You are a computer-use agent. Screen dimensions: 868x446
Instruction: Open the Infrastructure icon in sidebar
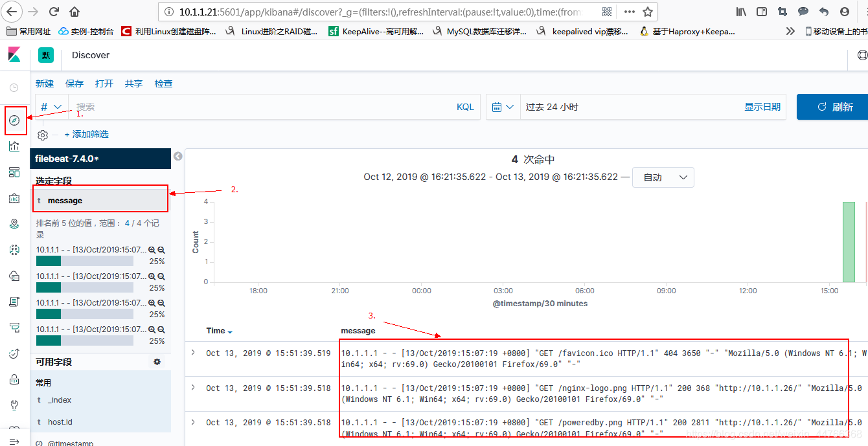click(14, 276)
